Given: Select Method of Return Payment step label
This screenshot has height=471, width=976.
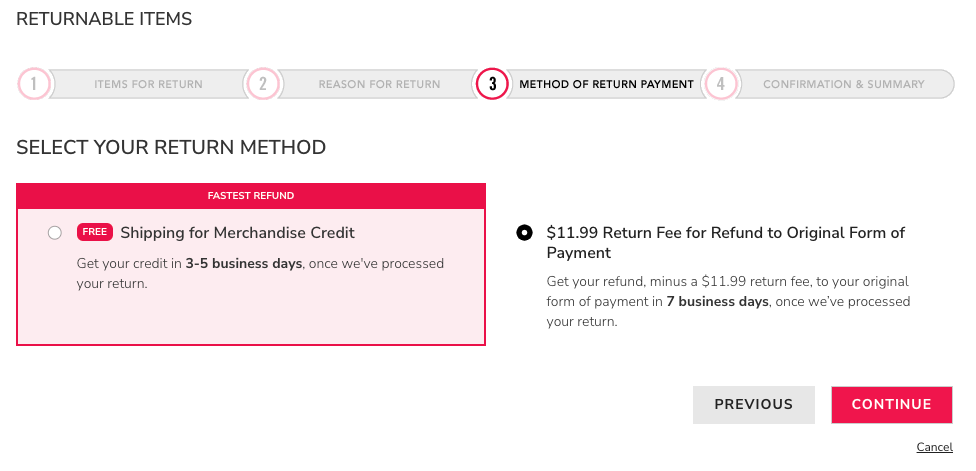Looking at the screenshot, I should pyautogui.click(x=606, y=84).
